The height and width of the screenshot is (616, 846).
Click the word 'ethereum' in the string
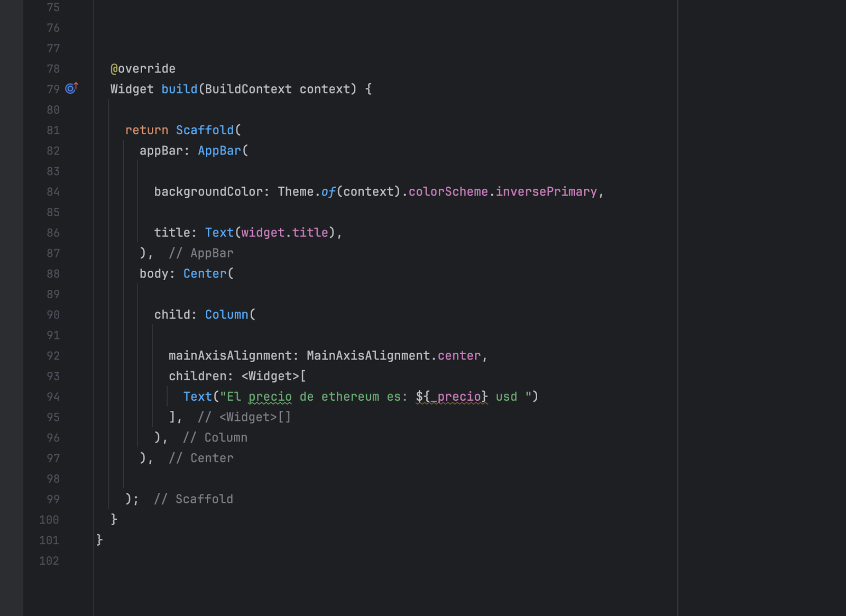(350, 397)
